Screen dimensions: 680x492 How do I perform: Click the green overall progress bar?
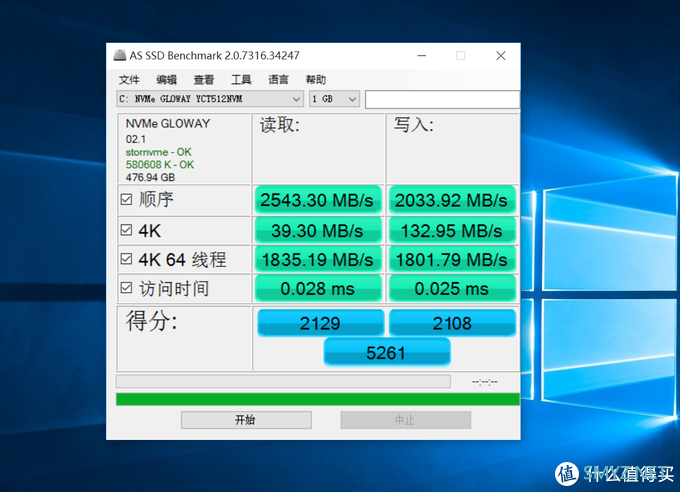[x=318, y=399]
